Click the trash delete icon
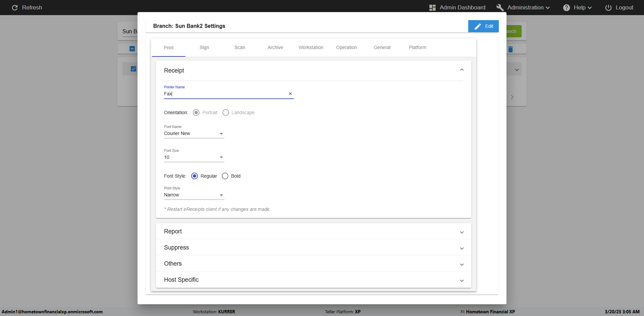This screenshot has width=644, height=316. click(x=511, y=49)
